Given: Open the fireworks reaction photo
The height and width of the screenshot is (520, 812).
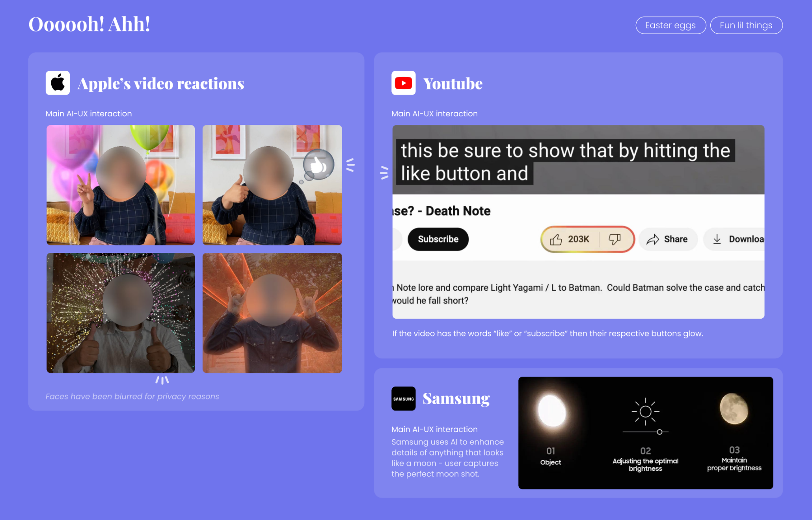Looking at the screenshot, I should [121, 313].
